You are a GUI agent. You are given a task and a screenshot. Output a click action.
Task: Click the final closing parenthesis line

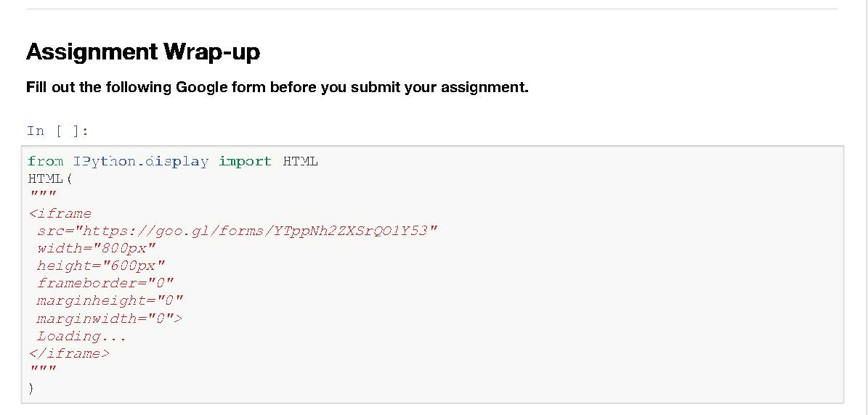coord(31,388)
